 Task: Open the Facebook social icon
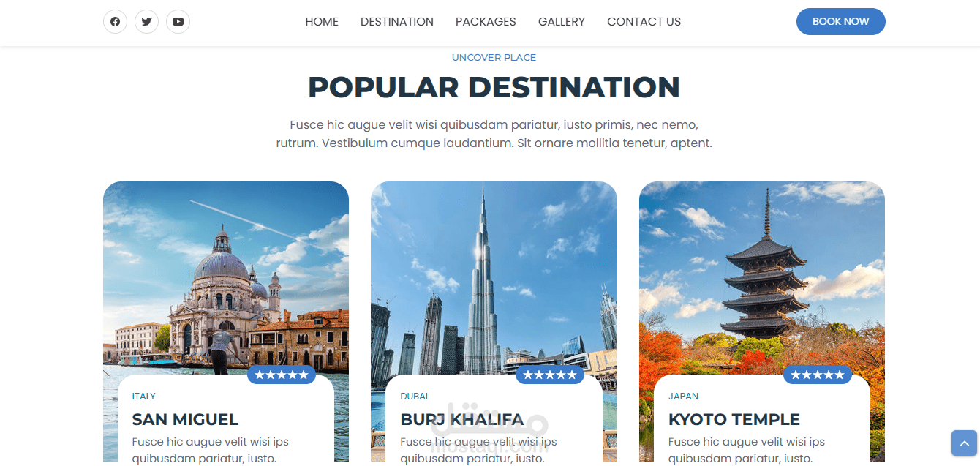tap(115, 22)
